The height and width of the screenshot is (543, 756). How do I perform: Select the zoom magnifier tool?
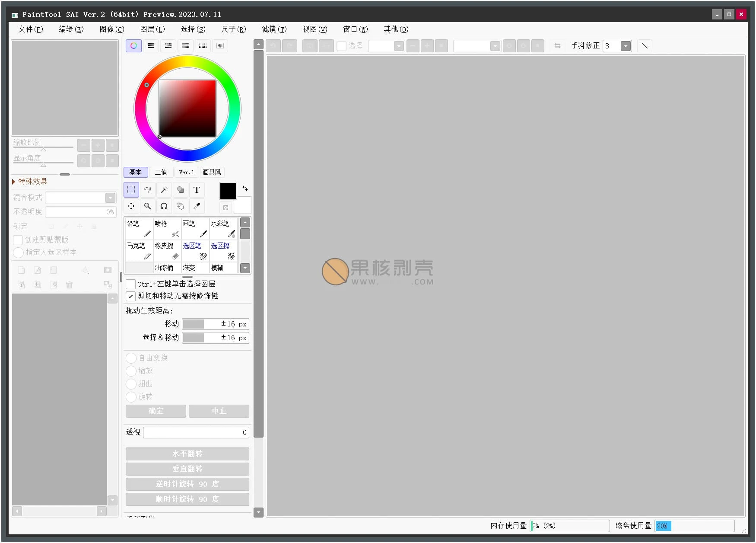click(x=148, y=206)
